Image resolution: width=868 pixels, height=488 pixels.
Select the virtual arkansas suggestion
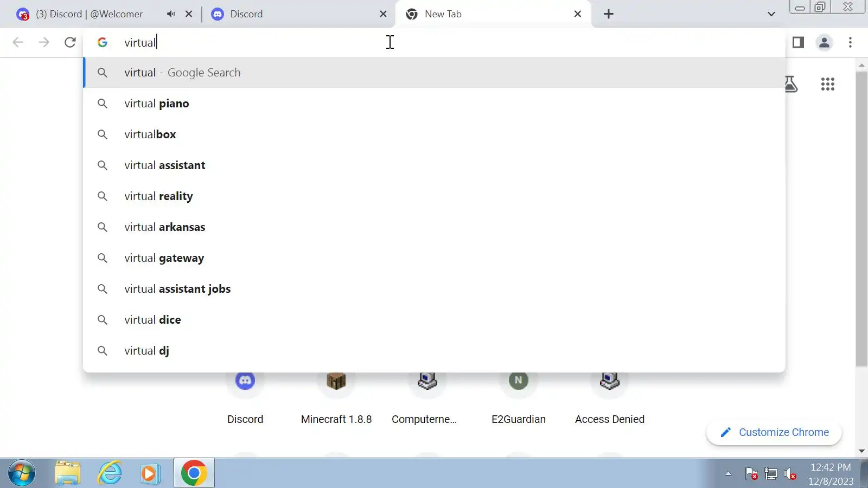434,227
